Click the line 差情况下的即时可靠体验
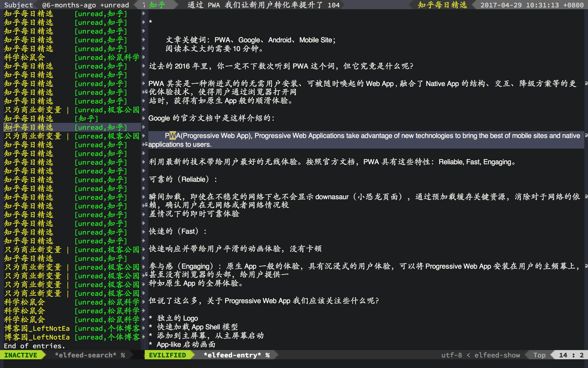 [194, 214]
